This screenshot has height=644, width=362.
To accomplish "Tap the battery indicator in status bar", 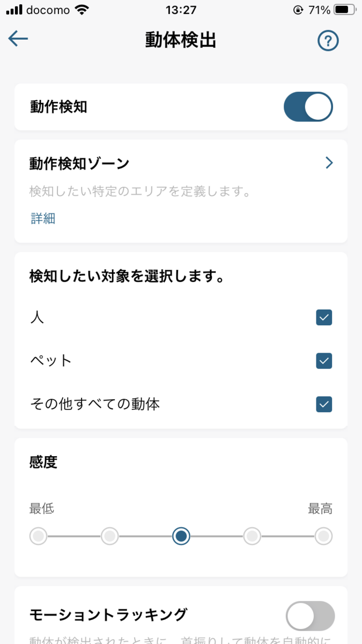I will click(x=342, y=9).
